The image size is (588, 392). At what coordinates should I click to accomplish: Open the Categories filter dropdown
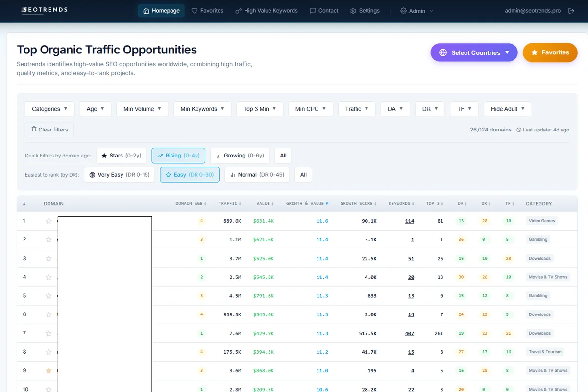coord(49,109)
